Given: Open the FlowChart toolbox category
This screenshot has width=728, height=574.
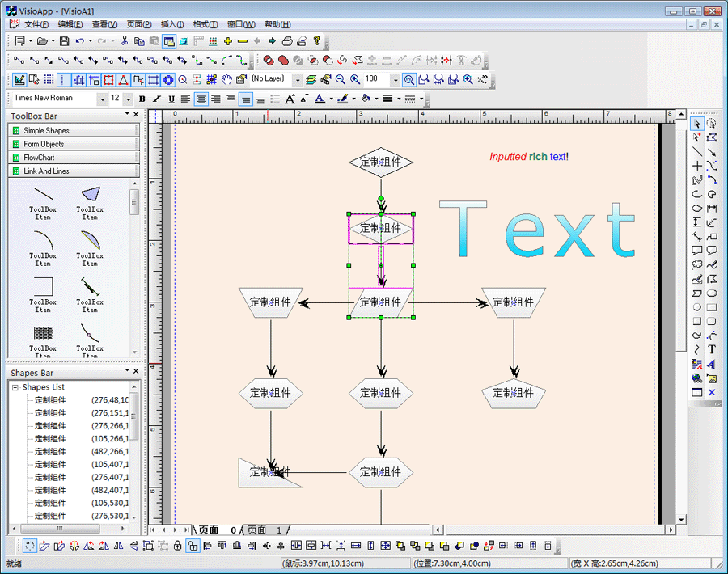Looking at the screenshot, I should 74,158.
